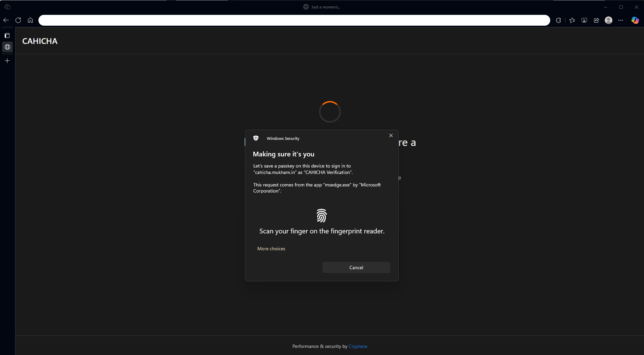Click "Scan your finger on the fingerprint reader." text

point(322,231)
